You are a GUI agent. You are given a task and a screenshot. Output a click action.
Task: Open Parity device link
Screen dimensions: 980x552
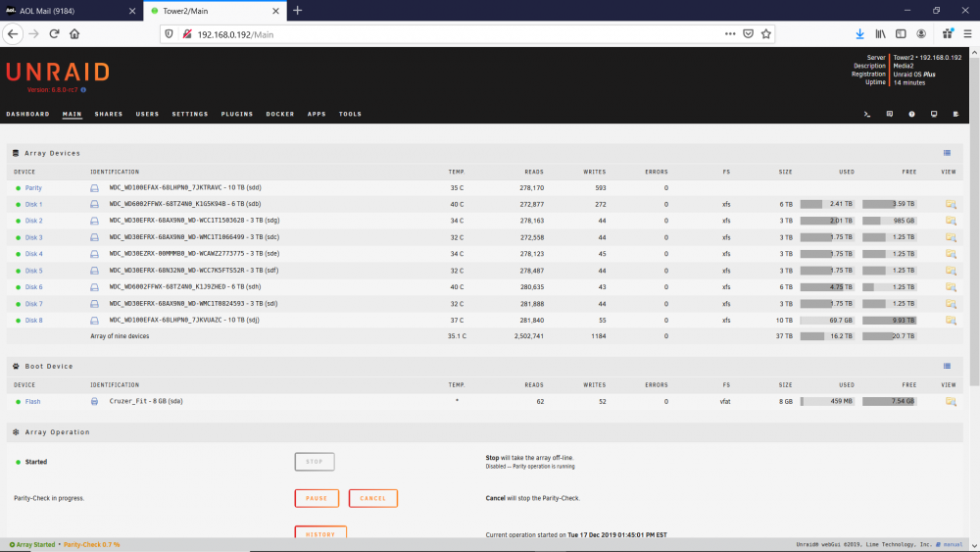click(33, 188)
